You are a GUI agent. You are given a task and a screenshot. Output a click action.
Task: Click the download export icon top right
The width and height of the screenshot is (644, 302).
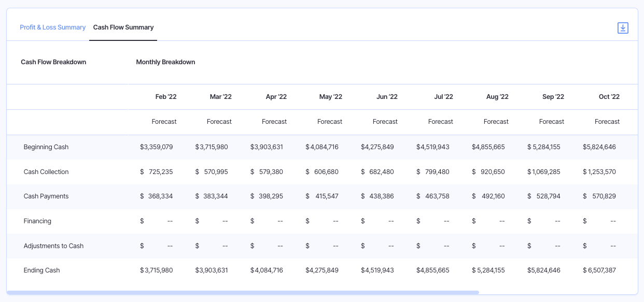(x=623, y=27)
